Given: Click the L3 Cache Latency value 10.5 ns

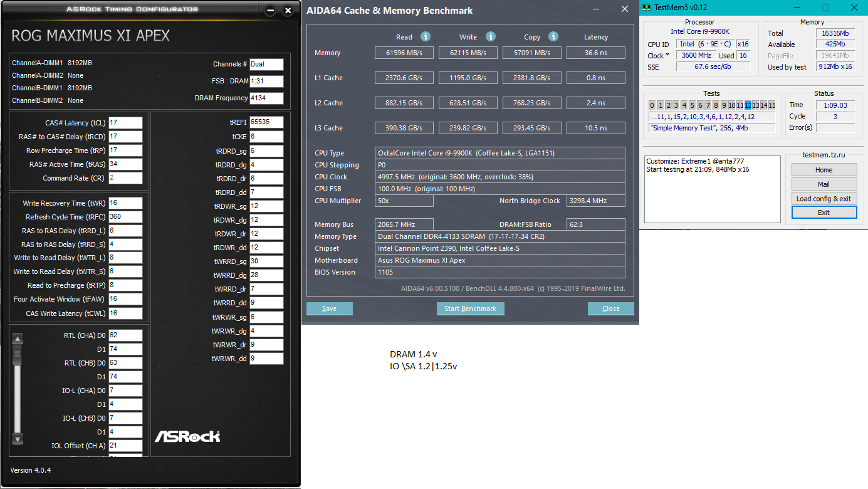Looking at the screenshot, I should 596,129.
